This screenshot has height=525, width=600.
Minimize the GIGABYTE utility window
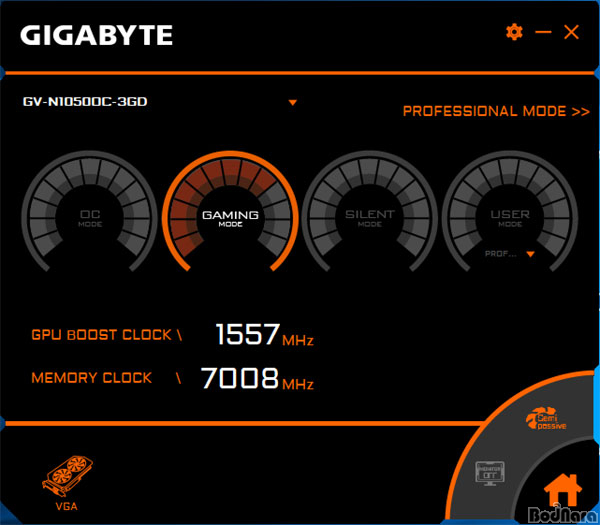point(543,32)
